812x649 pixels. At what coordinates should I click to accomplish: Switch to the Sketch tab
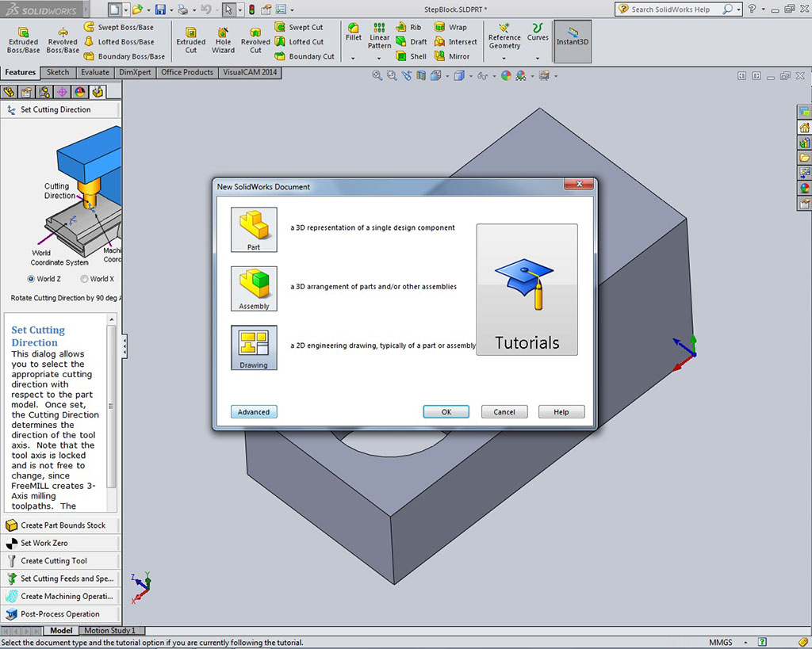tap(58, 72)
